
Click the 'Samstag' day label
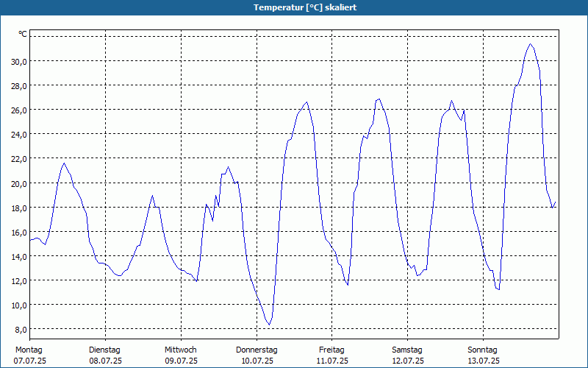[407, 350]
